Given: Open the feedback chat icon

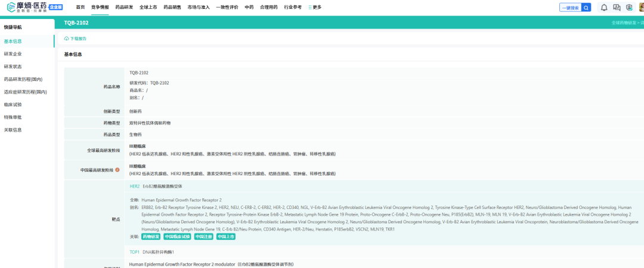Looking at the screenshot, I should 617,7.
